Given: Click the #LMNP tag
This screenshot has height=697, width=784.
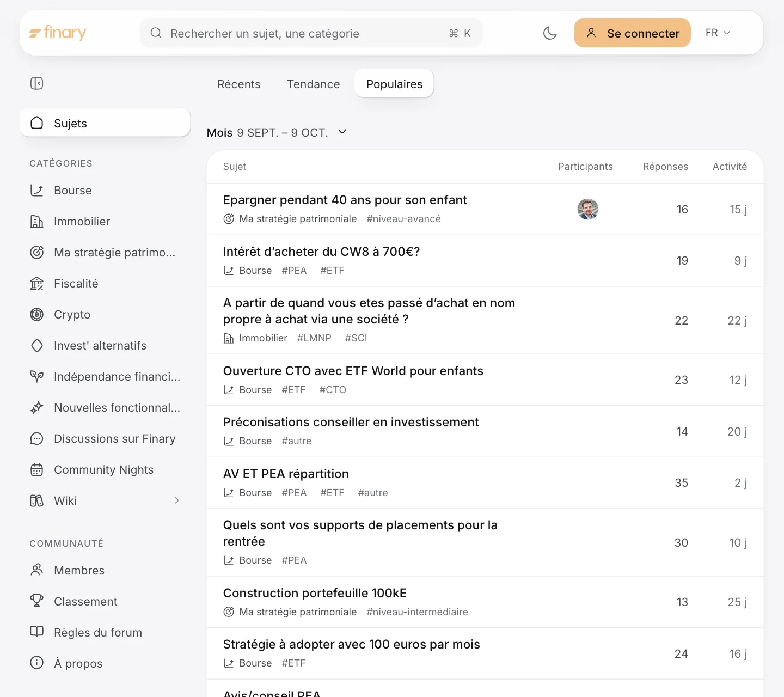Looking at the screenshot, I should (314, 338).
